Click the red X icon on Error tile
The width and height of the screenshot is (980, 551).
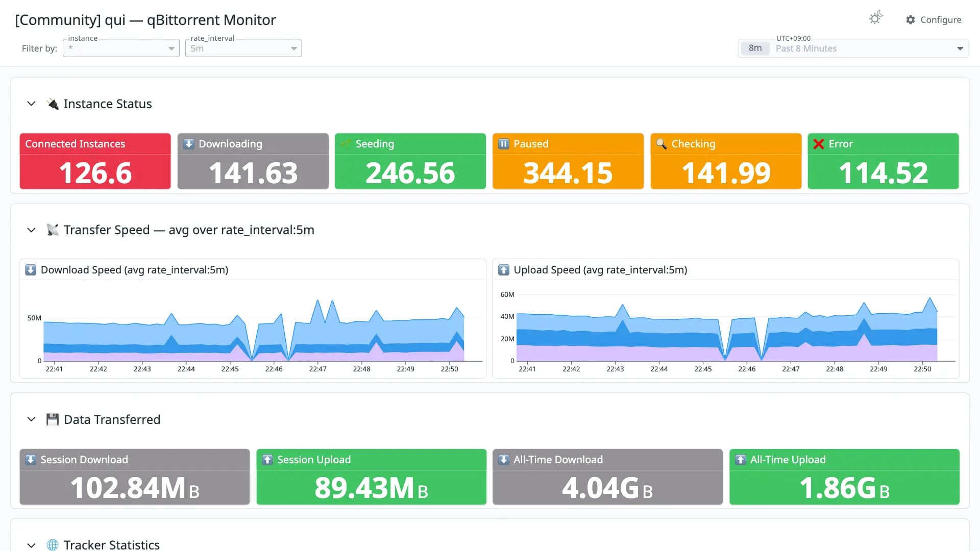coord(819,144)
